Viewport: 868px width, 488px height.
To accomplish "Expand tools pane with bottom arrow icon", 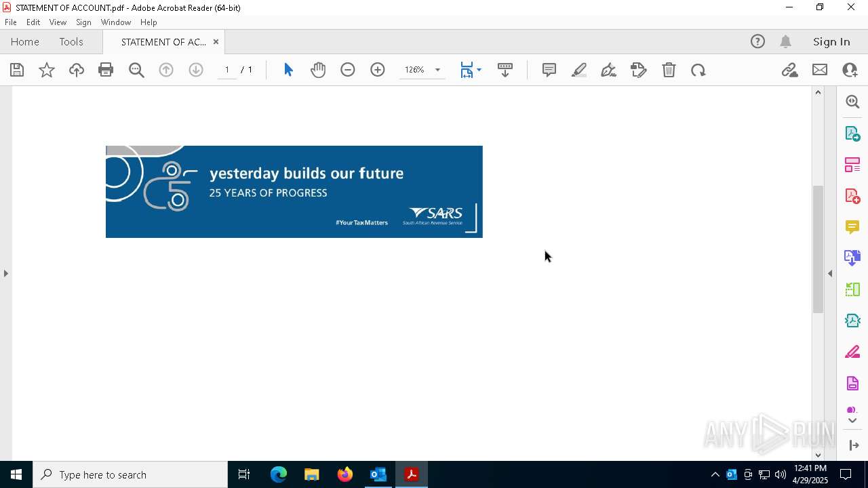I will [854, 445].
